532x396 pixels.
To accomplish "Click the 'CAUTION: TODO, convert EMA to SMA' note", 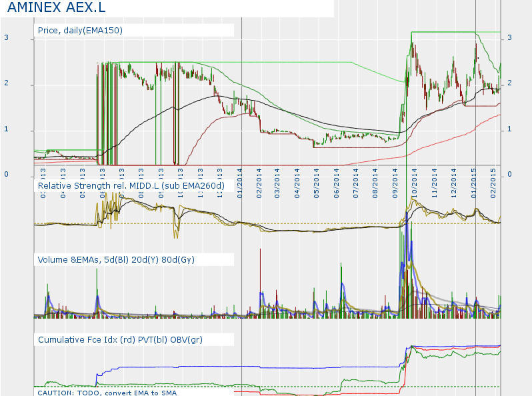I will click(107, 393).
